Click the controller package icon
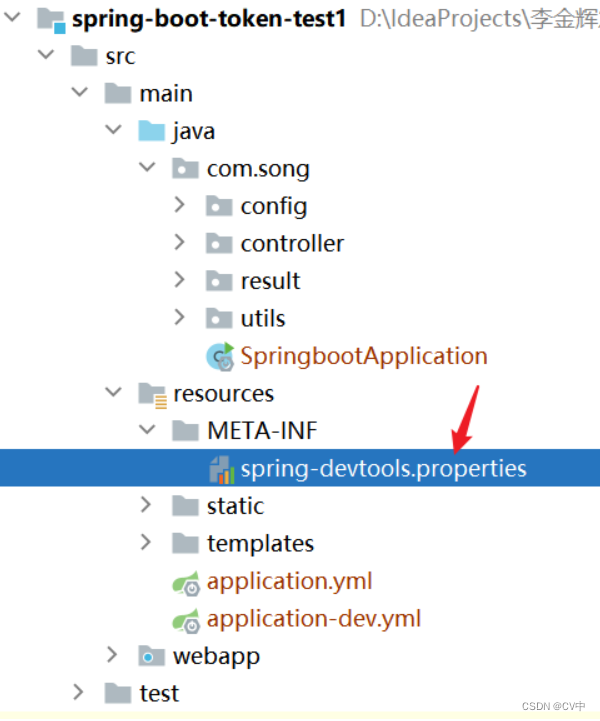The image size is (600, 721). pos(219,243)
